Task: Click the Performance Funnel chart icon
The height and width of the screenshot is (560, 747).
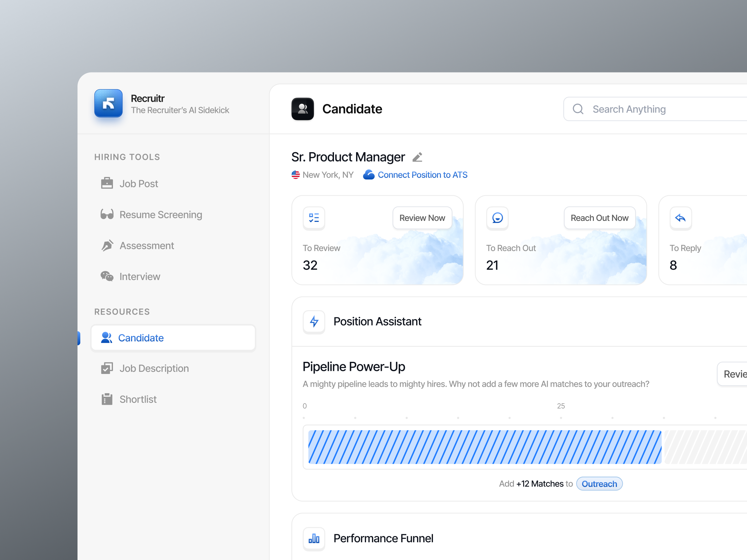Action: click(x=313, y=539)
